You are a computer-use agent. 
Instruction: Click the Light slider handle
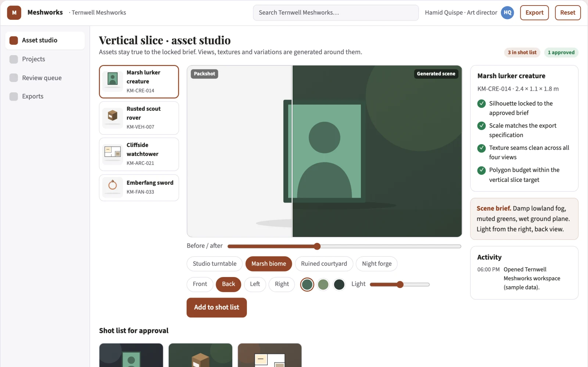point(400,284)
